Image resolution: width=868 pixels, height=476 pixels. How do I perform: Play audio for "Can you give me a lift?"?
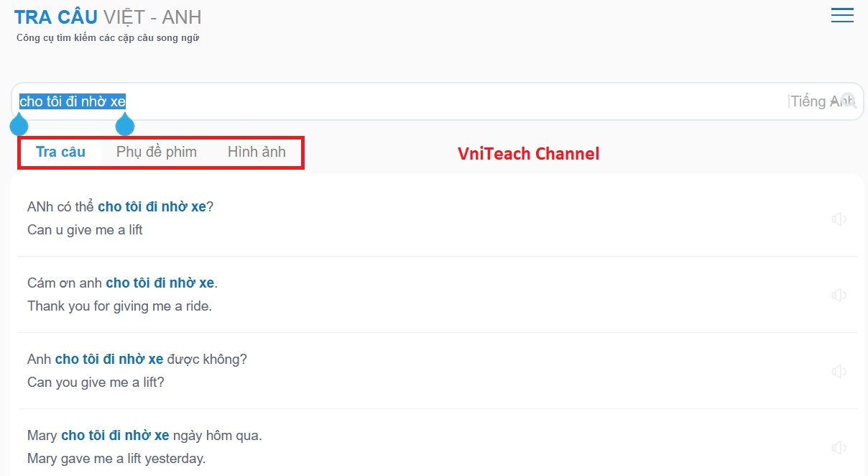[838, 372]
